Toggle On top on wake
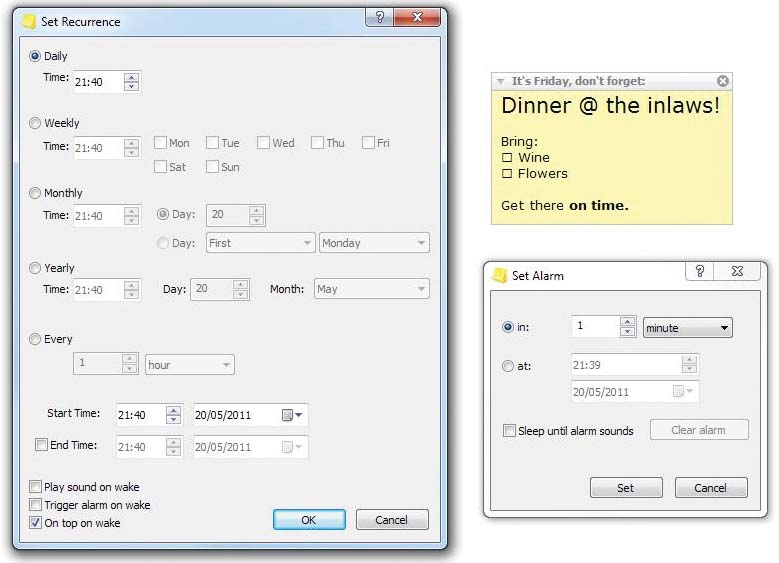779x563 pixels. tap(35, 523)
